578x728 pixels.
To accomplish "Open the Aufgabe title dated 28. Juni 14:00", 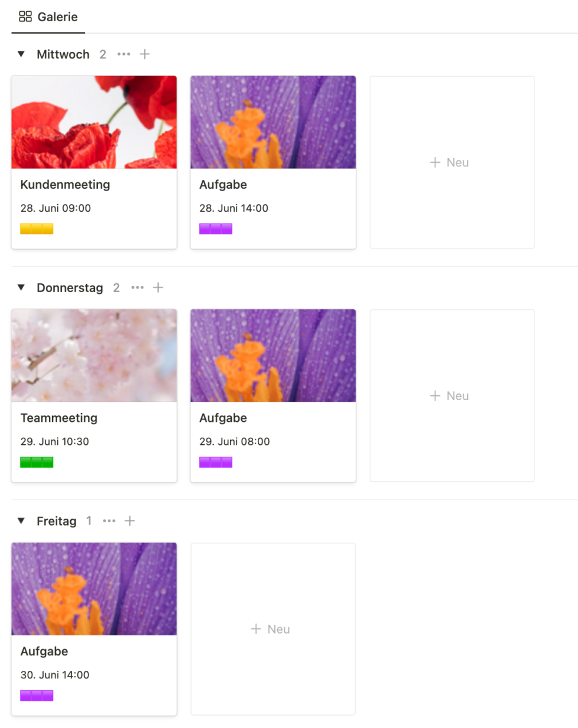I will [x=223, y=185].
